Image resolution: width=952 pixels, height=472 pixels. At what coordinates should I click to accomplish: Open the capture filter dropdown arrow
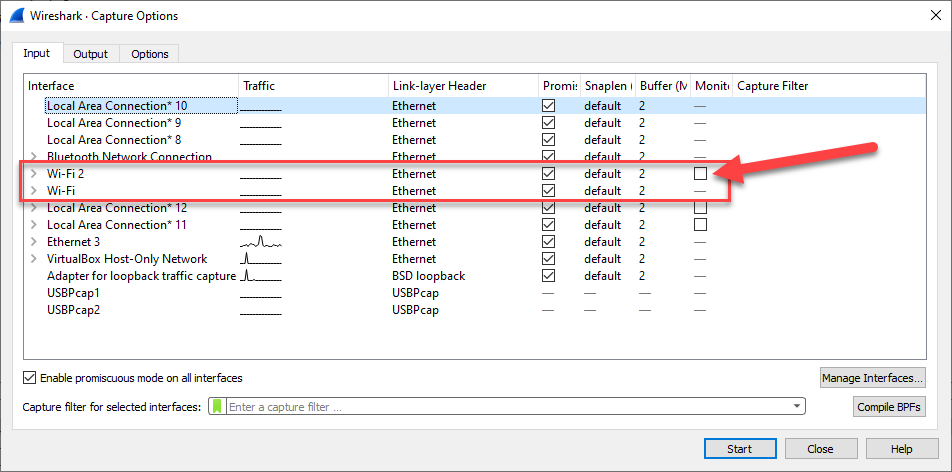tap(796, 407)
